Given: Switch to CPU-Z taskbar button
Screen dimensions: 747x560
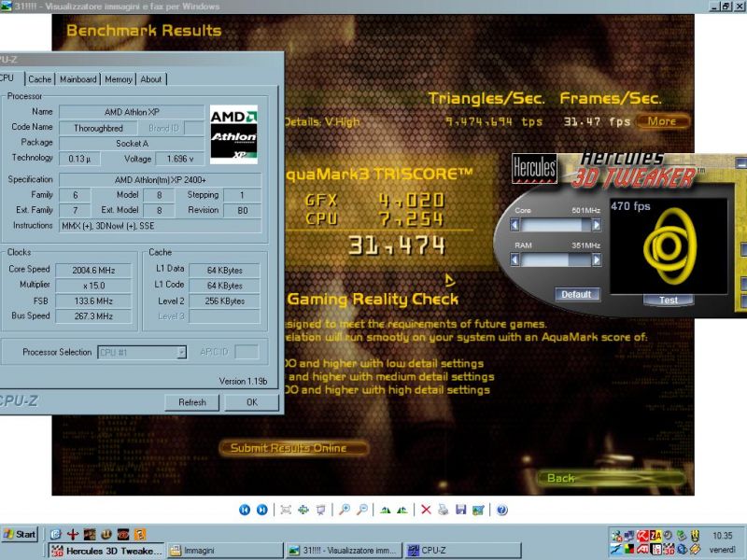Looking at the screenshot, I should click(463, 551).
